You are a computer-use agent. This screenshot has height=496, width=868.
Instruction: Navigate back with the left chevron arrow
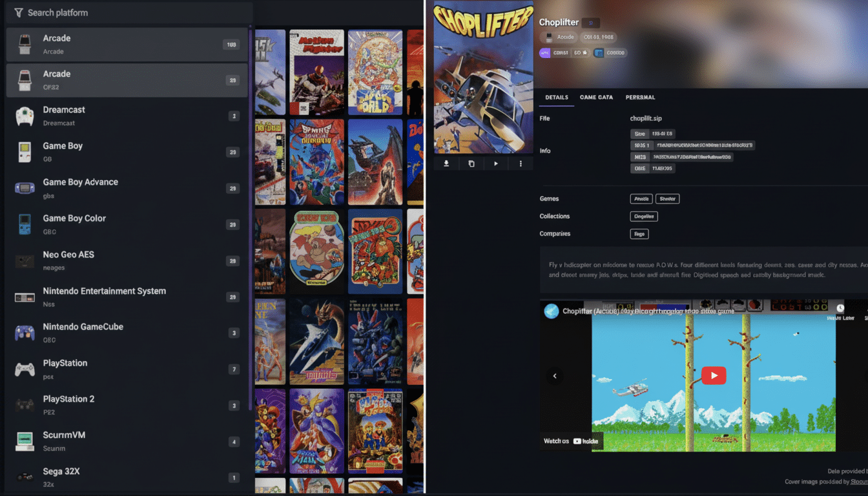pyautogui.click(x=554, y=376)
